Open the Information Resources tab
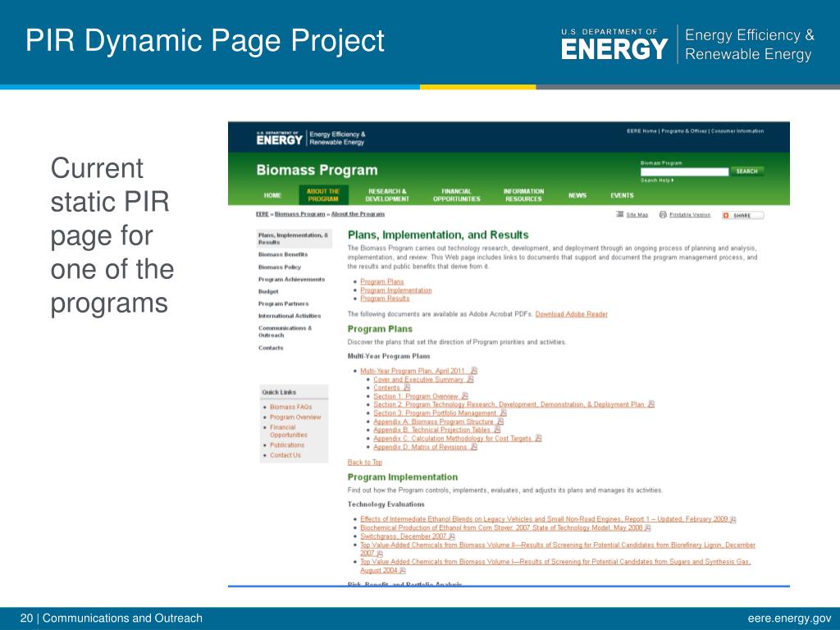This screenshot has width=840, height=630. pyautogui.click(x=523, y=195)
